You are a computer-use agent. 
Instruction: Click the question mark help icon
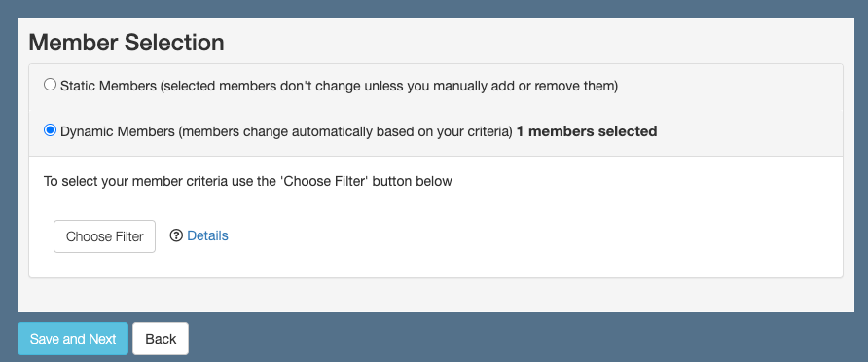coord(176,235)
